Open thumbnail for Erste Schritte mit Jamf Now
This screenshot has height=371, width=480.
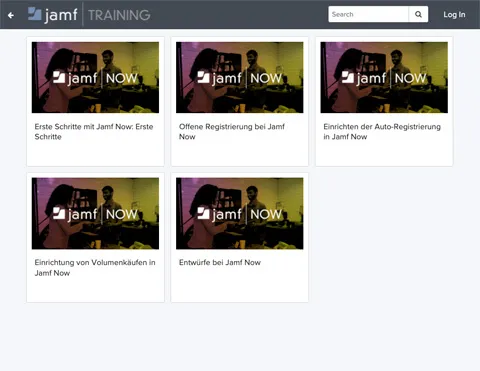pos(95,77)
